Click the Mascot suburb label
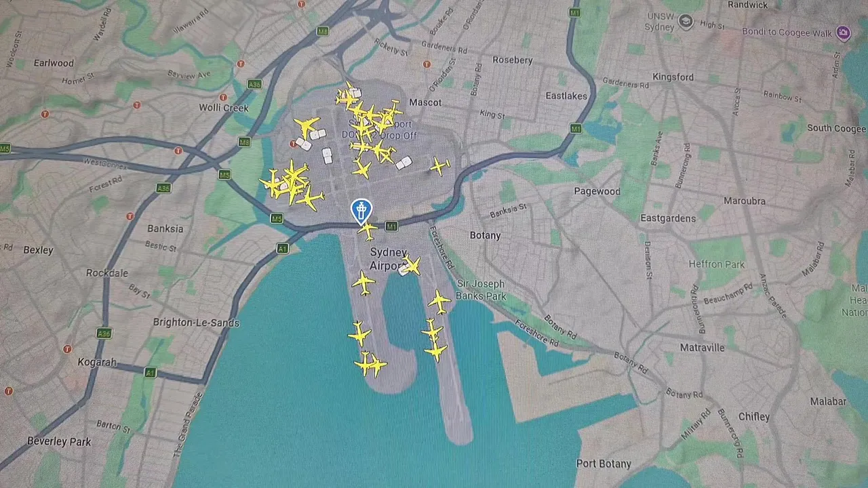Image resolution: width=868 pixels, height=488 pixels. tap(425, 102)
